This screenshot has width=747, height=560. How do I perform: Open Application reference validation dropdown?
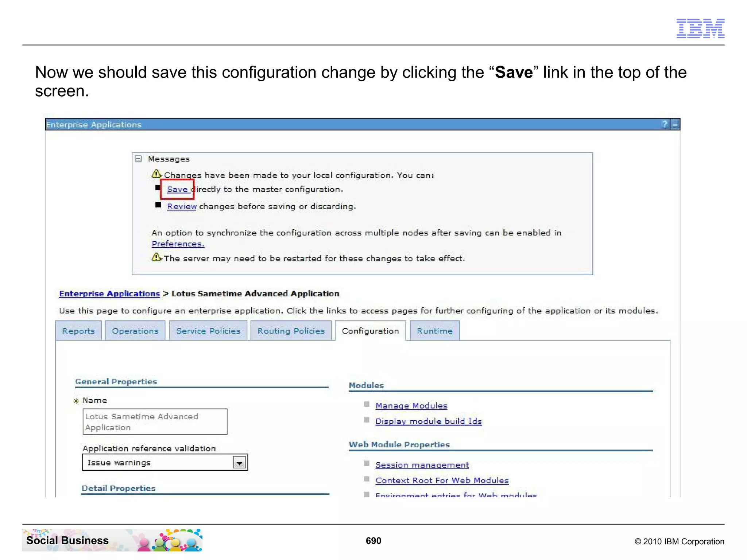165,462
